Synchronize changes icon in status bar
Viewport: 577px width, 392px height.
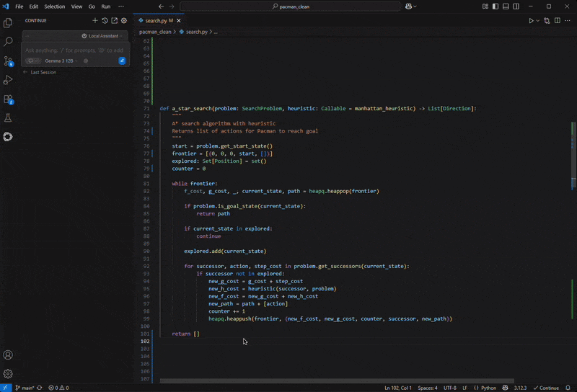coord(40,388)
